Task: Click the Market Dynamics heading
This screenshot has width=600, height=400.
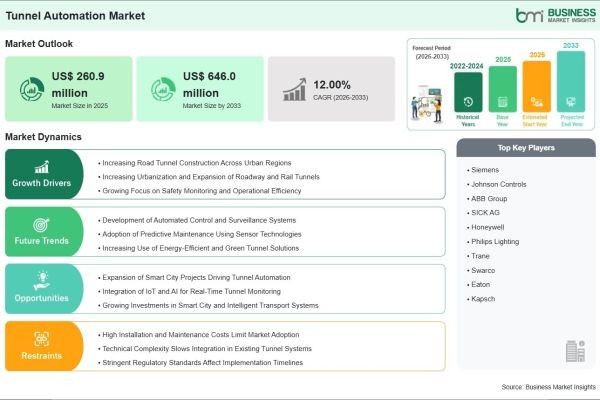Action: 43,137
